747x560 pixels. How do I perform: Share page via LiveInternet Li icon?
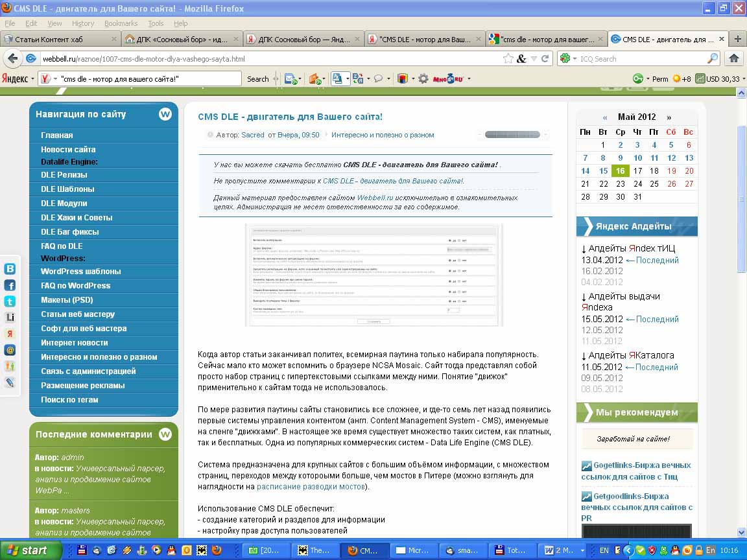[10, 318]
